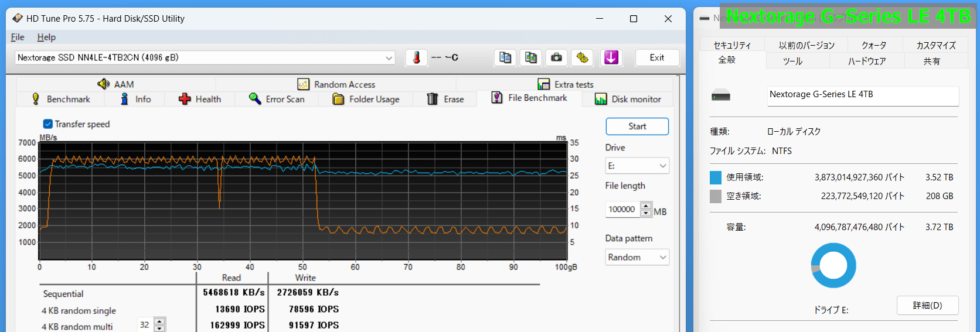Open the 以前のバージョン tab
This screenshot has width=980, height=332.
point(807,45)
